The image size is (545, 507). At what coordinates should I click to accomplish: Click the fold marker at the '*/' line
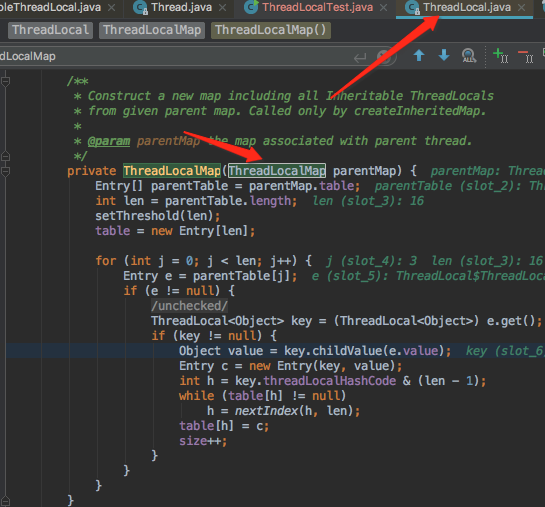[5, 156]
